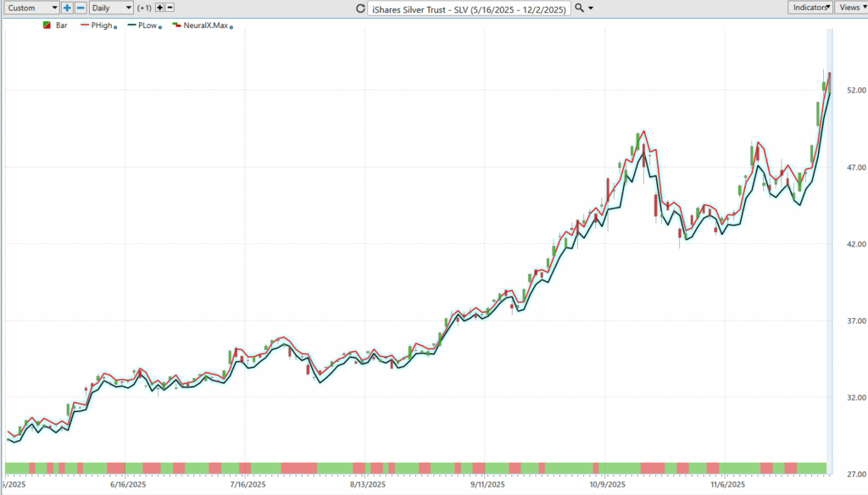Open the Views menu

point(849,8)
